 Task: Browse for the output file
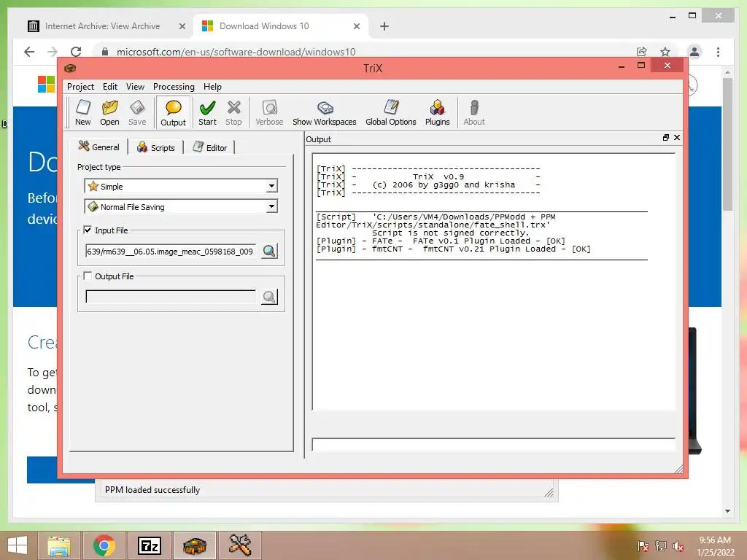269,297
